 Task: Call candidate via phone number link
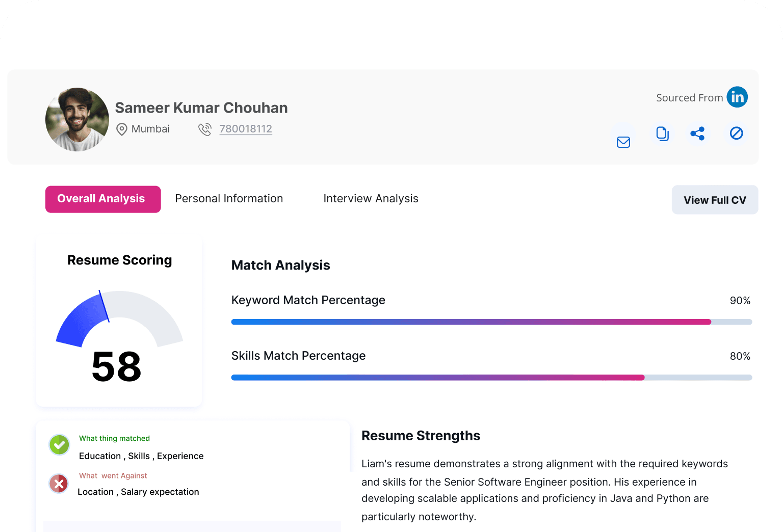[x=246, y=129]
